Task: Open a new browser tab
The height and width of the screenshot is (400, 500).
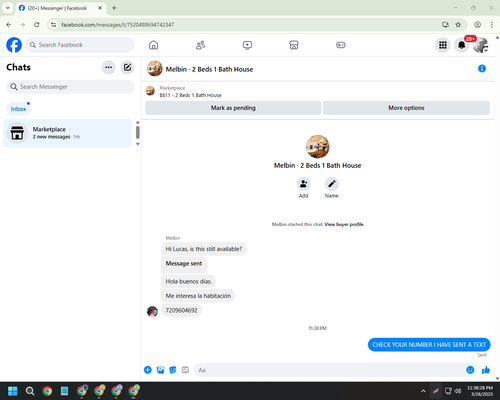Action: pyautogui.click(x=114, y=8)
